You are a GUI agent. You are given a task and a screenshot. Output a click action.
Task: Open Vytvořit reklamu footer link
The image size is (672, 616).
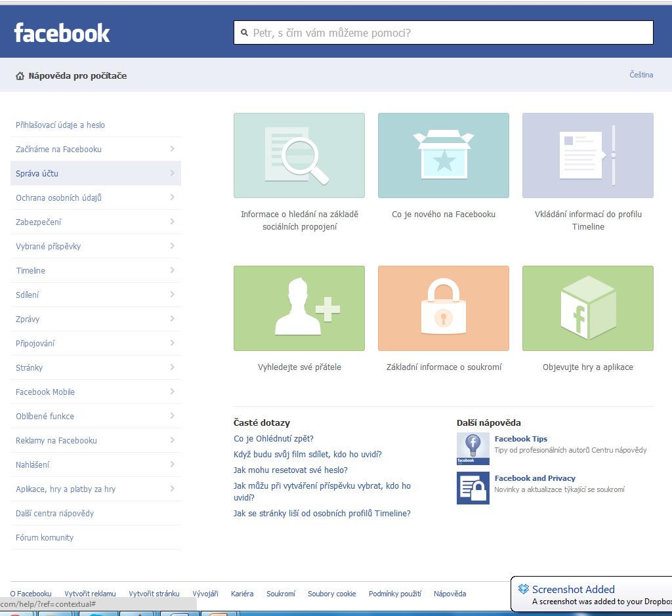(x=90, y=594)
